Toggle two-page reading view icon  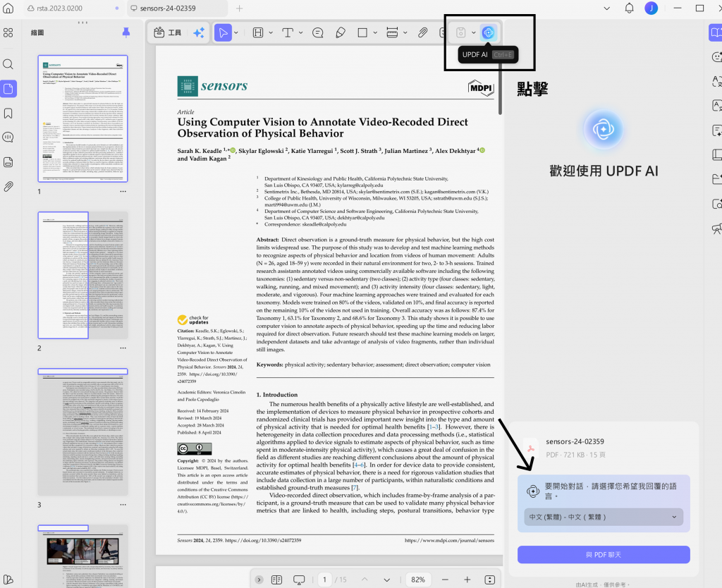click(x=276, y=580)
